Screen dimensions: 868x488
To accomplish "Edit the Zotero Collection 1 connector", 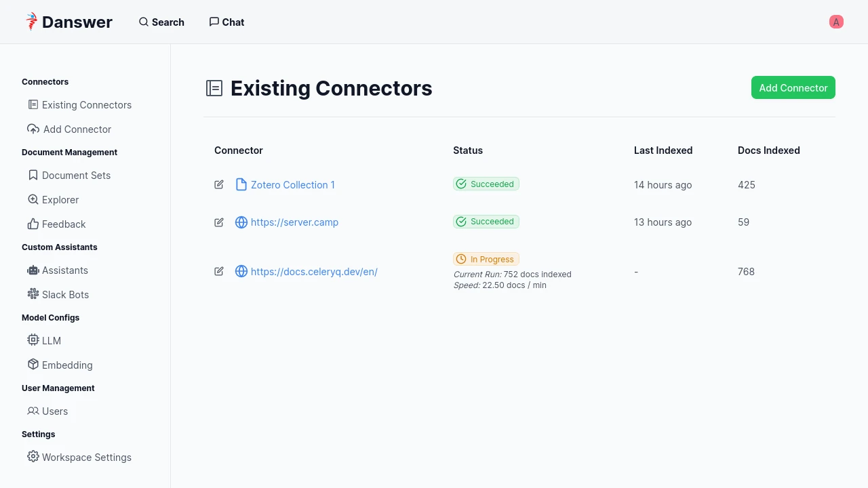I will coord(219,184).
